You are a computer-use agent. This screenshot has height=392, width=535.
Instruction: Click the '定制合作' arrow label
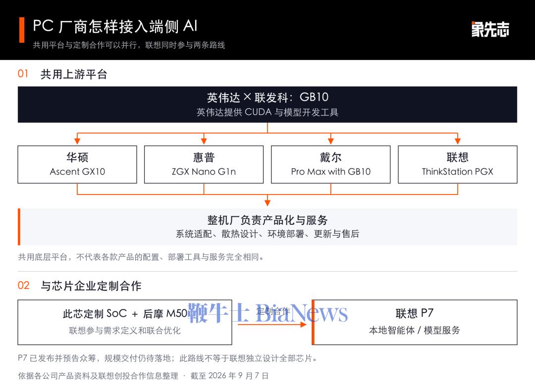(273, 310)
